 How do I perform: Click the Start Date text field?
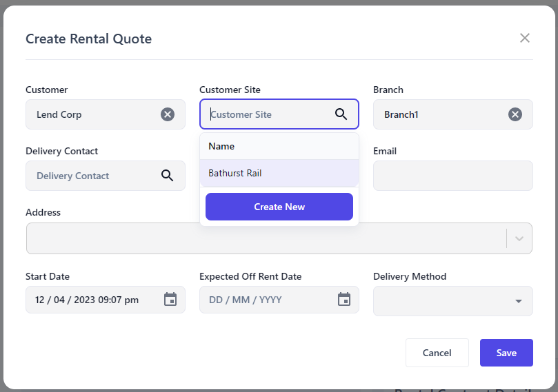pyautogui.click(x=90, y=300)
